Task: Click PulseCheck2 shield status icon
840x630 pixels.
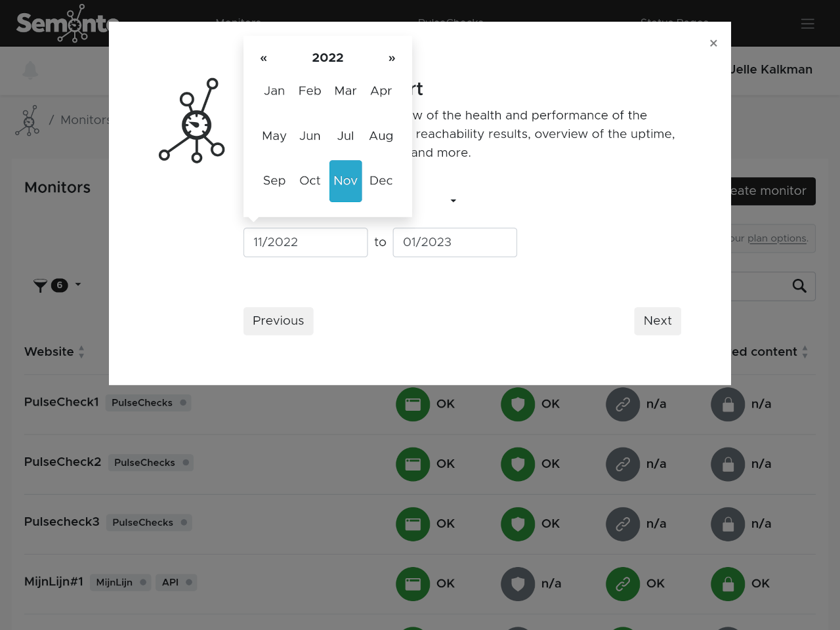Action: [518, 464]
